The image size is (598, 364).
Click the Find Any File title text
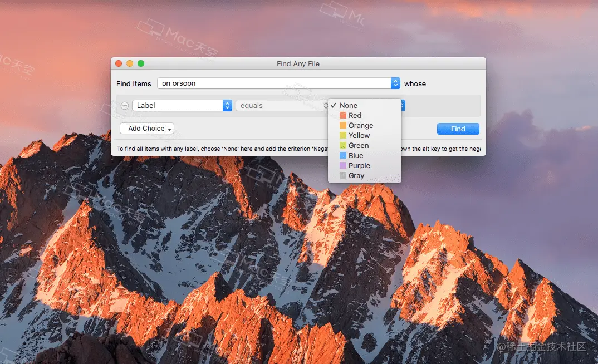[x=298, y=63]
